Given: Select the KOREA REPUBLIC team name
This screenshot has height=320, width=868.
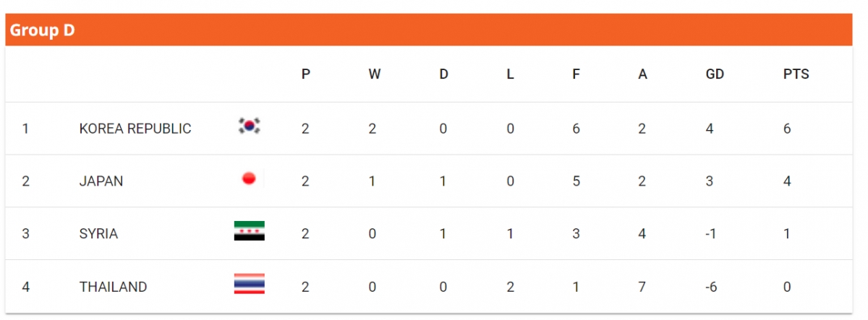Looking at the screenshot, I should pos(135,129).
